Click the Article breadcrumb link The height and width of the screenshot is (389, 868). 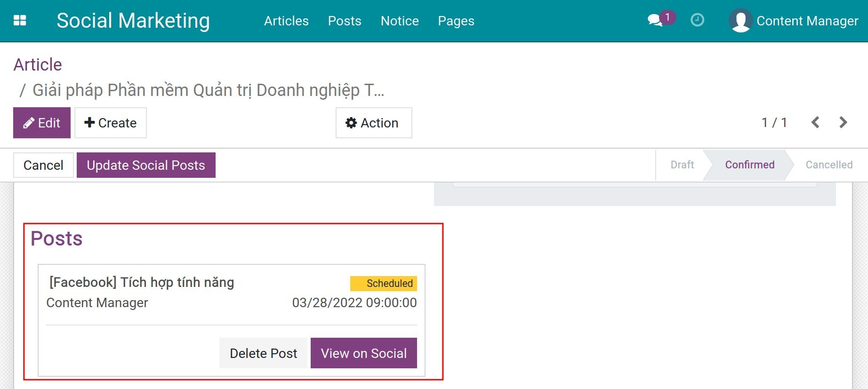[38, 64]
